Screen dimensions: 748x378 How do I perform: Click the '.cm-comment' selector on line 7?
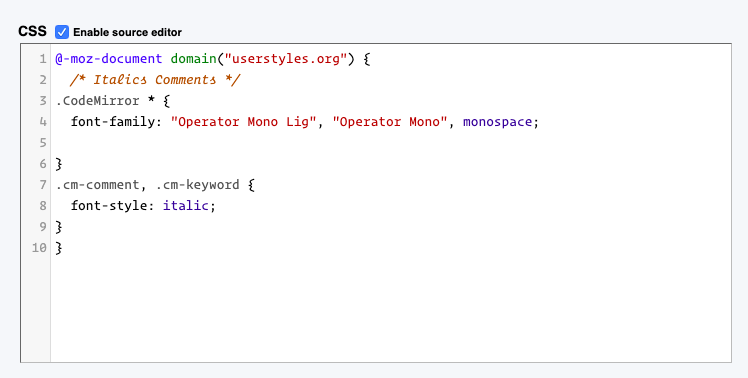(x=97, y=185)
